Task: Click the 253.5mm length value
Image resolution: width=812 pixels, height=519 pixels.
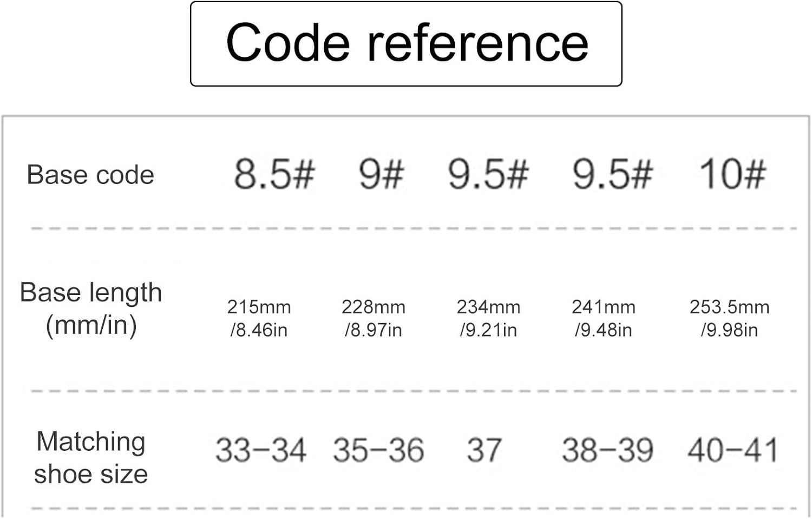Action: pyautogui.click(x=729, y=307)
